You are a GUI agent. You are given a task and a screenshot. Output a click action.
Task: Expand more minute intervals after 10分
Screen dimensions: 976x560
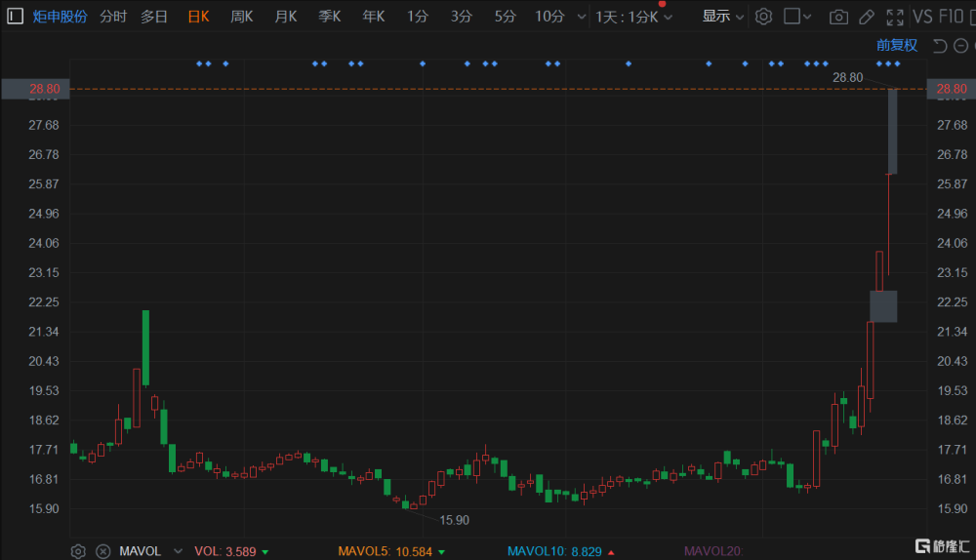click(582, 17)
